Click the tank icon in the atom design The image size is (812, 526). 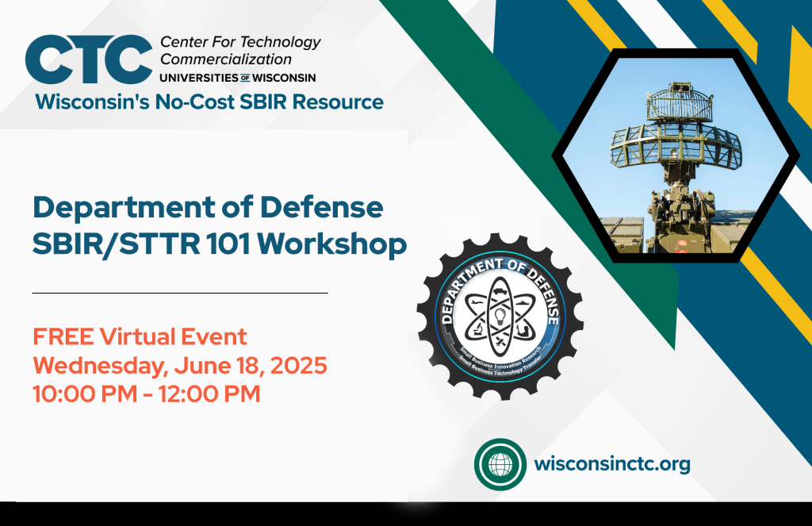click(x=500, y=290)
